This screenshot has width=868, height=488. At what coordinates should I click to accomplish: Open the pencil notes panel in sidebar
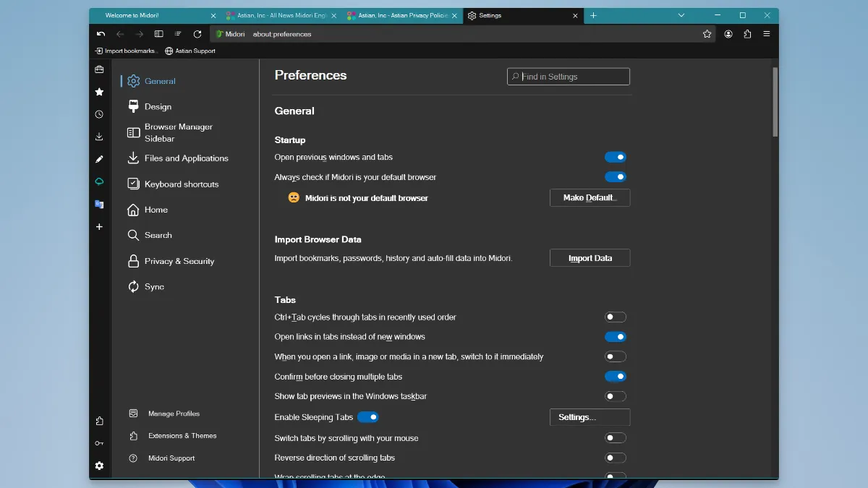(99, 159)
